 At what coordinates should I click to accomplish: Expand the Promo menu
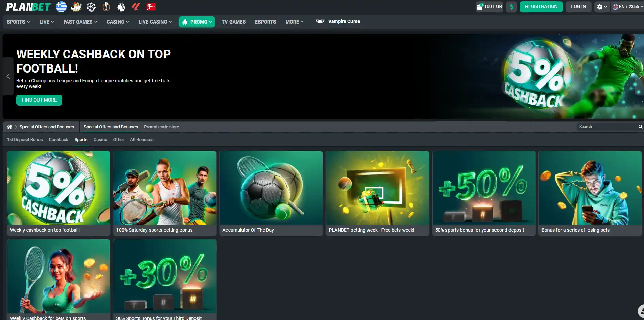coord(197,22)
